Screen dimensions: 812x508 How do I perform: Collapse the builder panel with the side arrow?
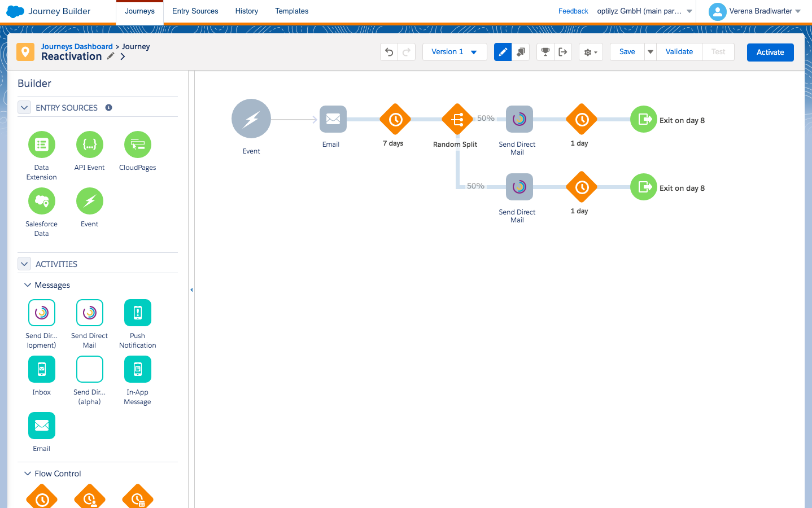point(191,290)
